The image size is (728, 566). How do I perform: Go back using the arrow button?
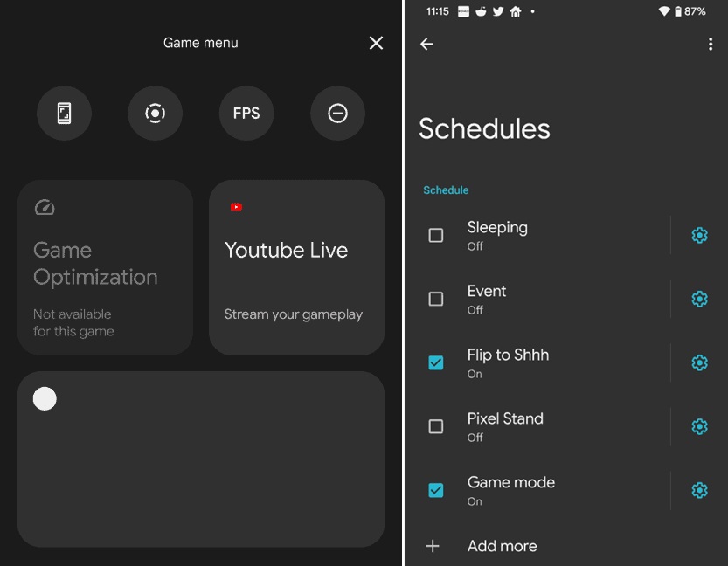[426, 45]
